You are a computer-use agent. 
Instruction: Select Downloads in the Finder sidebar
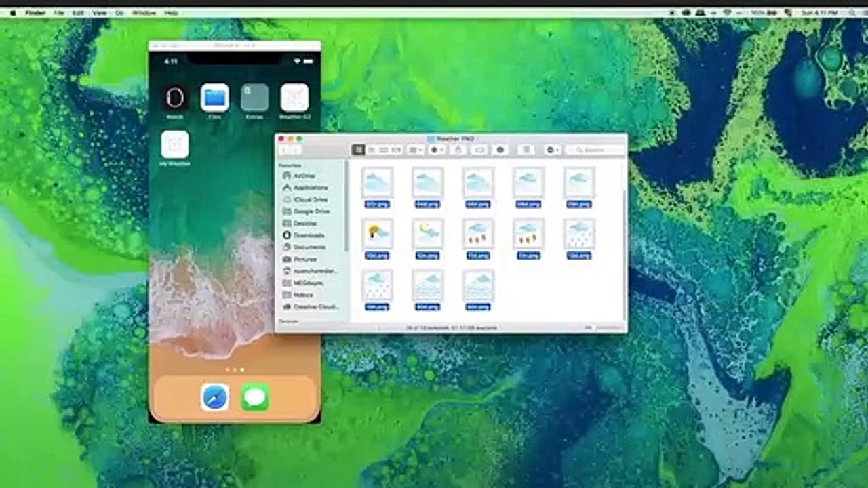point(309,235)
